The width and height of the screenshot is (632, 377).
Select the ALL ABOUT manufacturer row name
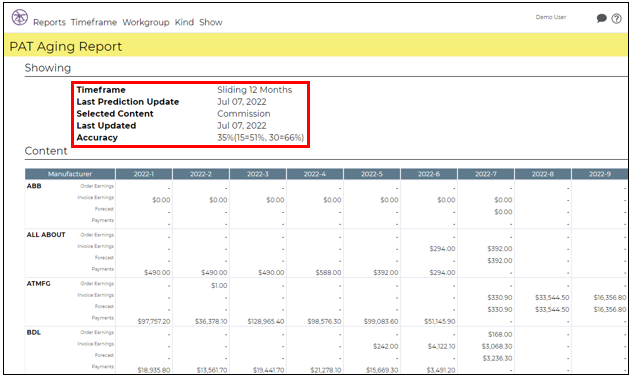(46, 235)
